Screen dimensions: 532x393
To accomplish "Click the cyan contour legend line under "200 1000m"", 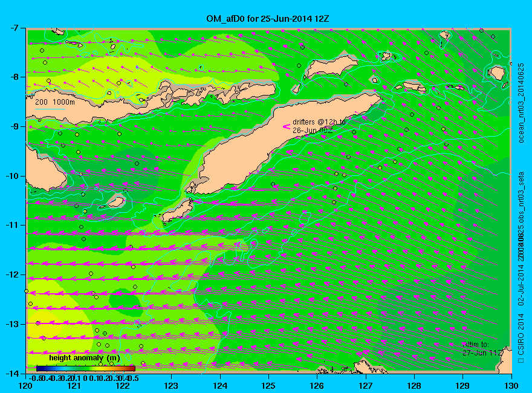I will [50, 109].
